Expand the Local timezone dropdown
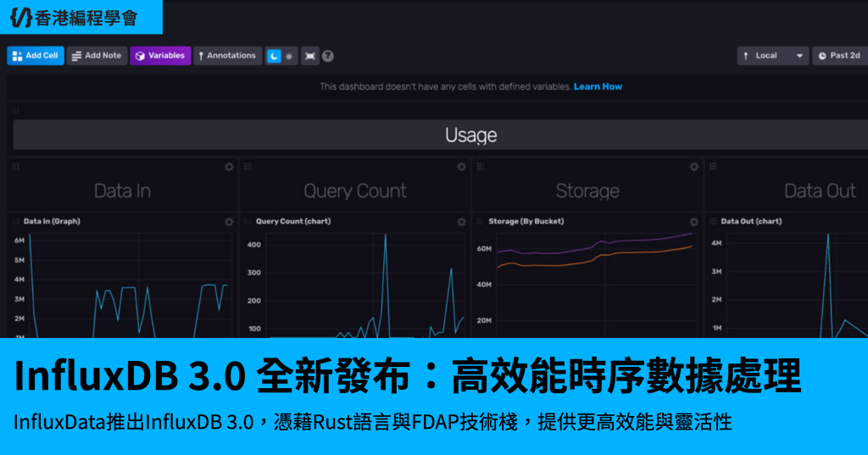 (773, 56)
